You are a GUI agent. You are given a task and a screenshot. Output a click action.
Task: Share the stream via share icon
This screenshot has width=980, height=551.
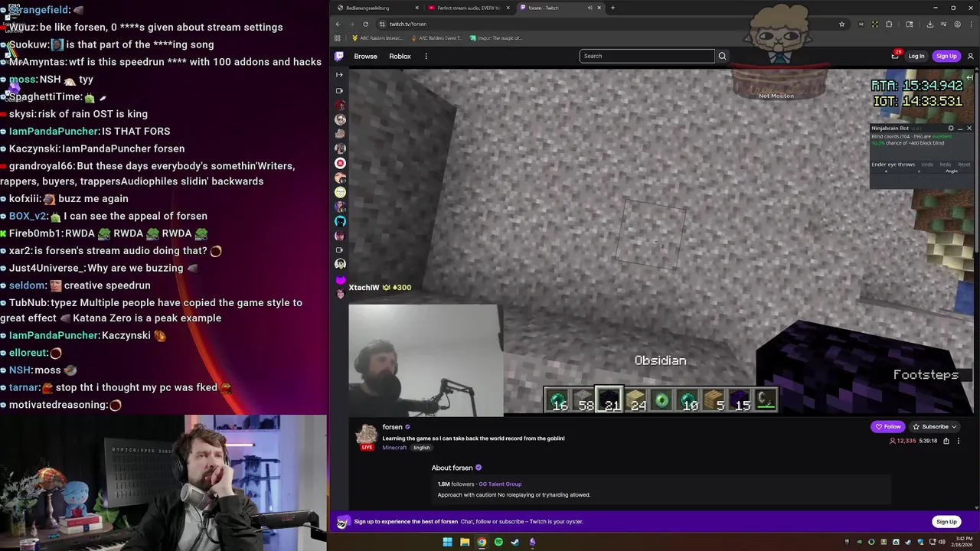[946, 441]
